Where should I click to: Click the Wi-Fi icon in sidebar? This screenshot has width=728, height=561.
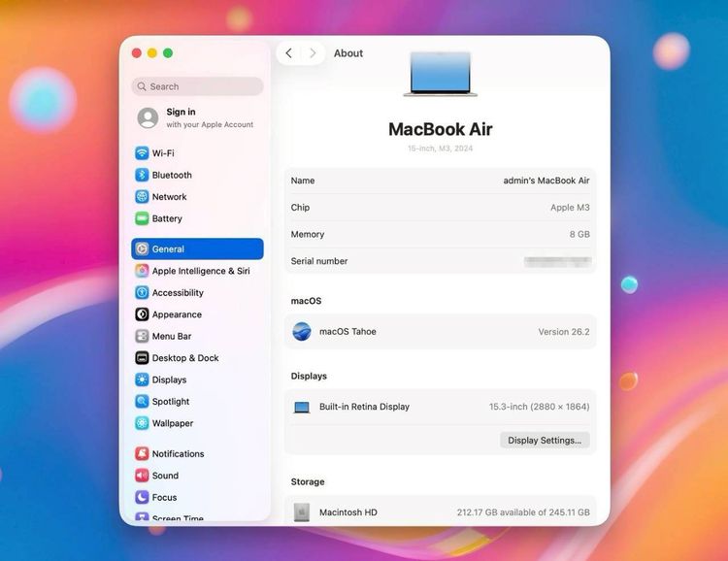tap(142, 153)
